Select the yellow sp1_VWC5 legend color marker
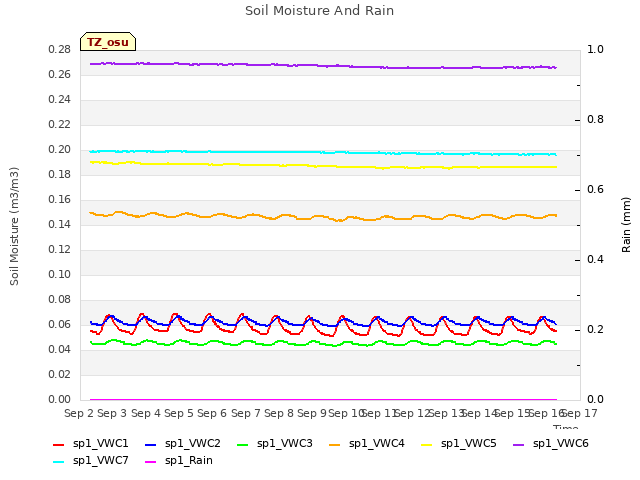640x480 pixels. (427, 445)
